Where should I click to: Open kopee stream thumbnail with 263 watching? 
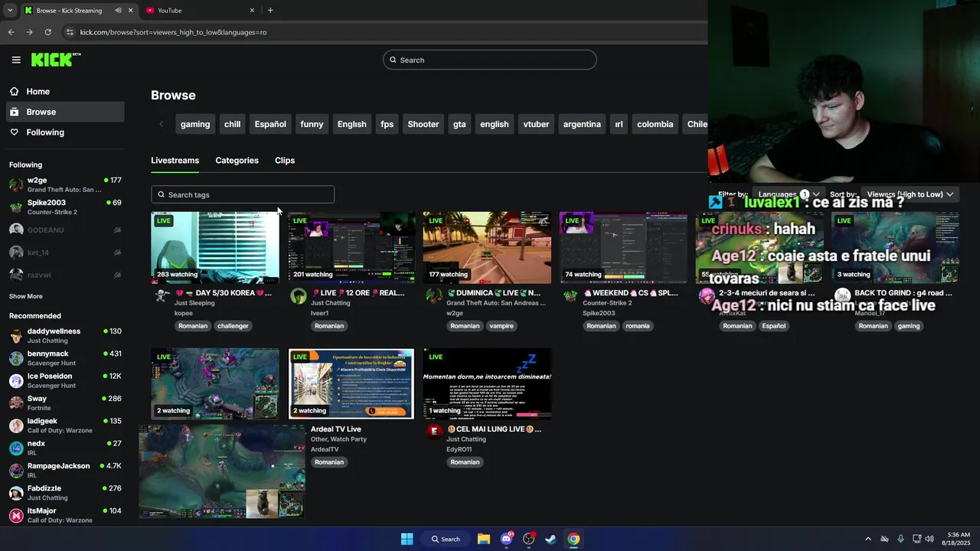click(x=215, y=247)
